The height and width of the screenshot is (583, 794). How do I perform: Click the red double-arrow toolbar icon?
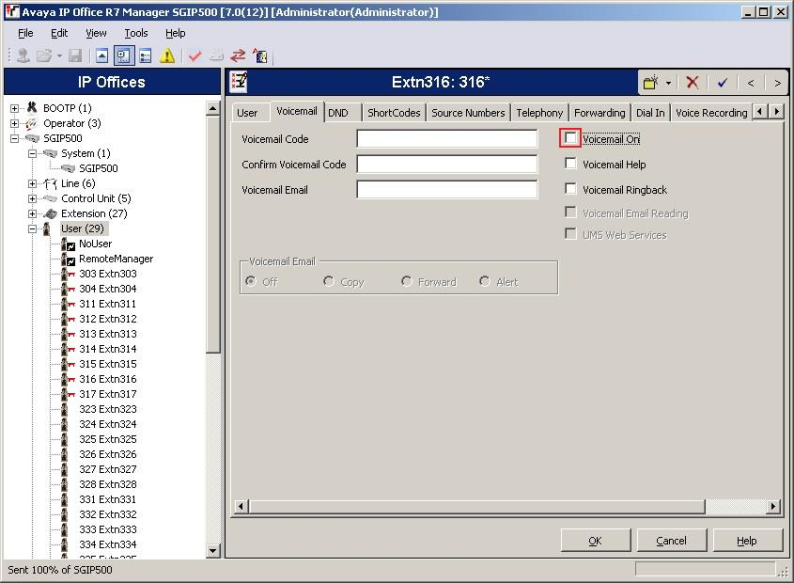pyautogui.click(x=238, y=56)
